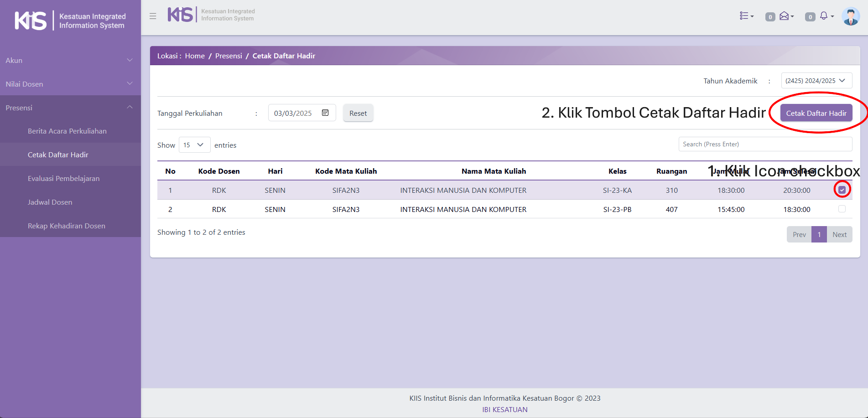Click the user avatar profile picture

click(850, 16)
